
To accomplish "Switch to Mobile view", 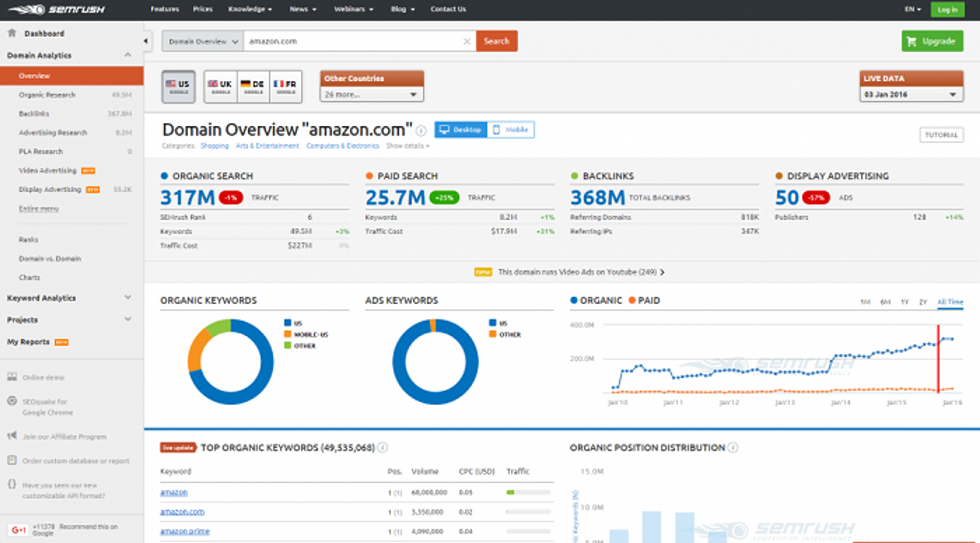I will pyautogui.click(x=511, y=130).
